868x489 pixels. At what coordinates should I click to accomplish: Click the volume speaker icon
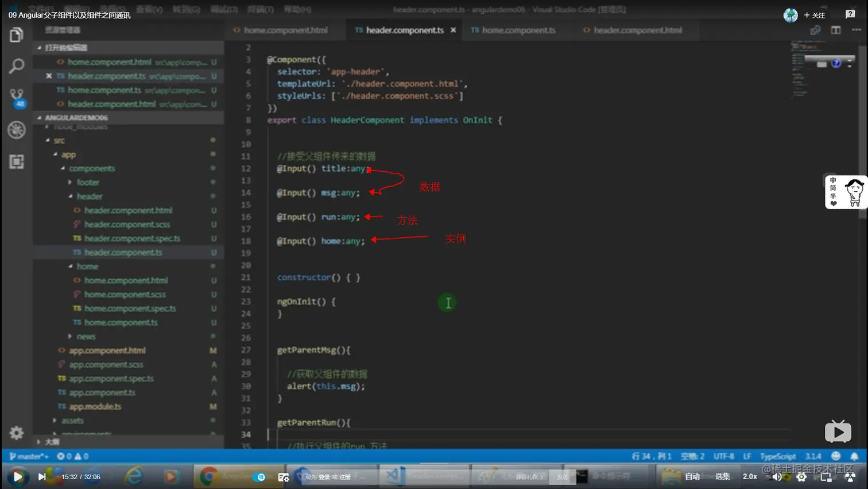[x=777, y=476]
